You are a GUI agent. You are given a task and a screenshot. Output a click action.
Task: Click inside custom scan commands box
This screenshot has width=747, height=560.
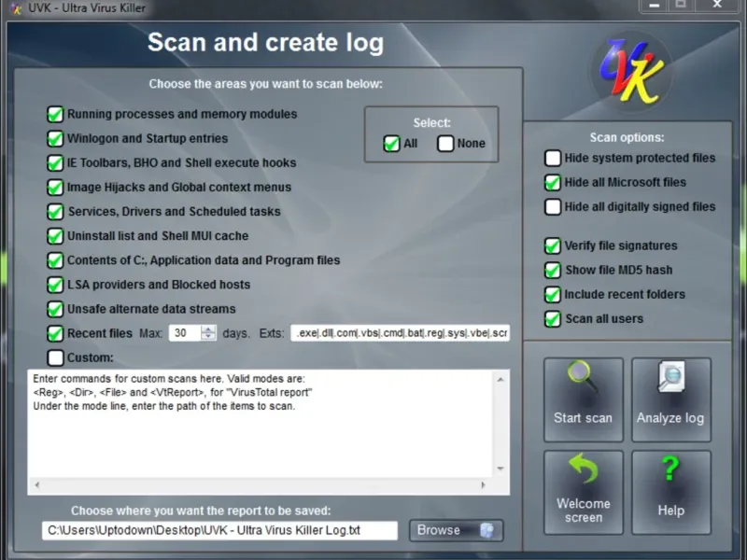pyautogui.click(x=261, y=424)
